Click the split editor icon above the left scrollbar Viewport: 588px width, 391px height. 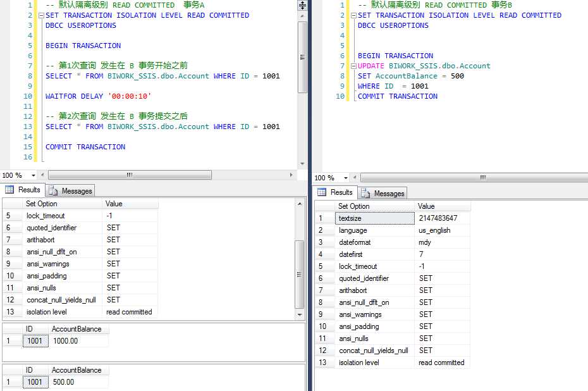(302, 5)
